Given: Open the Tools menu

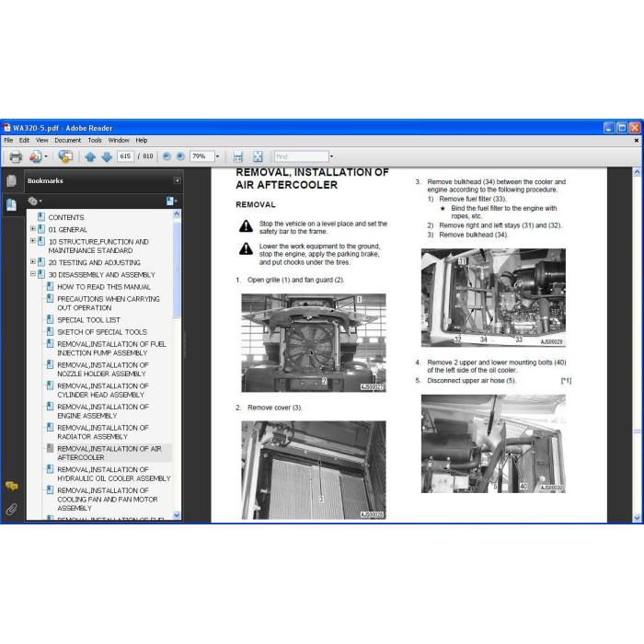Looking at the screenshot, I should 95,140.
